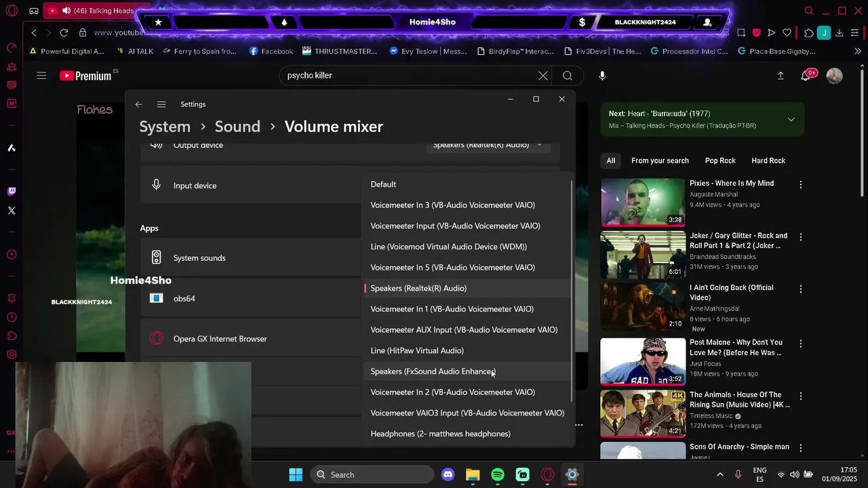Viewport: 868px width, 488px height.
Task: Select Speakers (Realtek(R) Audio) option
Action: 467,289
